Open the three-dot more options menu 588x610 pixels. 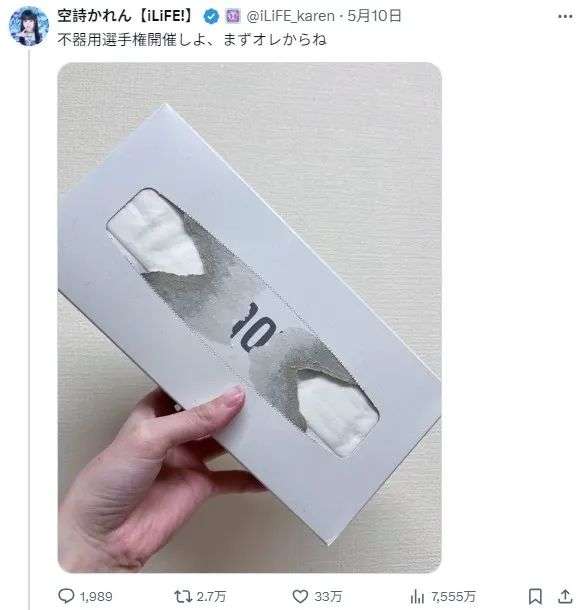coord(565,16)
